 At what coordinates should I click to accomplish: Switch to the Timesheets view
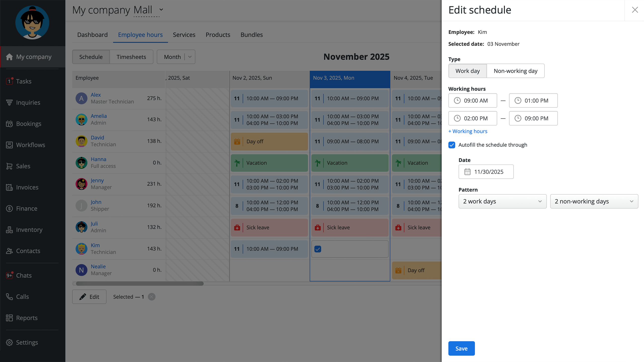[131, 57]
